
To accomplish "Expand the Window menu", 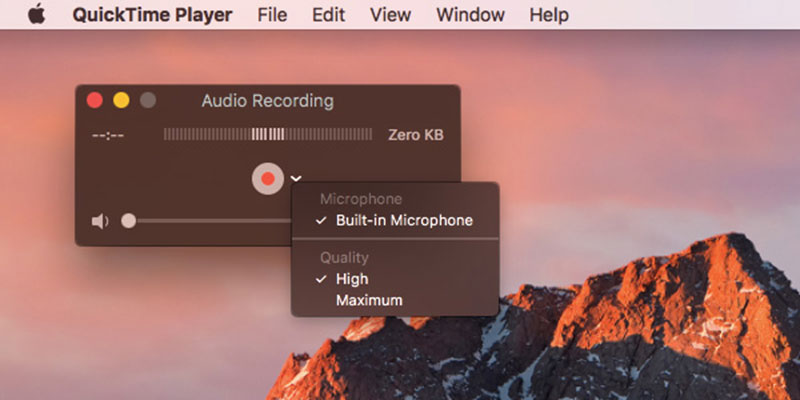I will (469, 15).
